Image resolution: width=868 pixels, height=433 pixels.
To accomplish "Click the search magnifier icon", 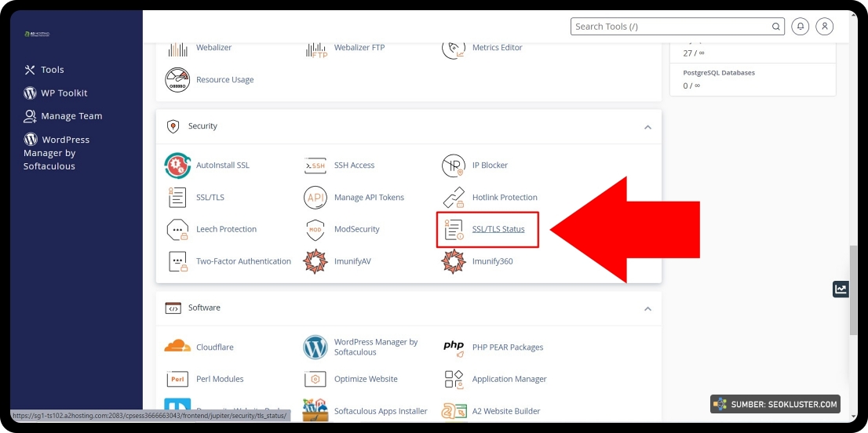I will [x=776, y=27].
